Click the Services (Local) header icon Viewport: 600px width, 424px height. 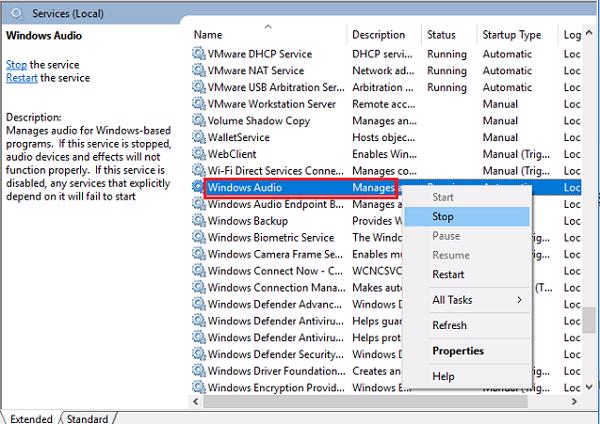tap(17, 13)
